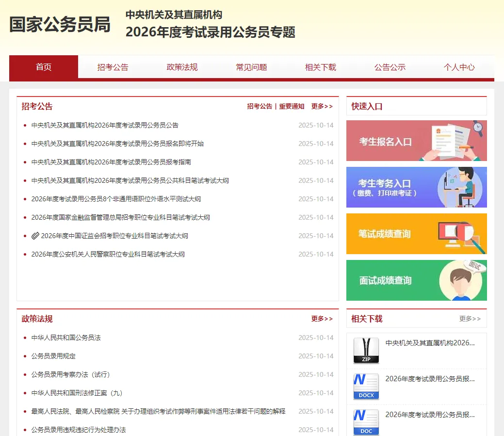
Task: Open the 相关下载 navigation tab
Action: 321,67
